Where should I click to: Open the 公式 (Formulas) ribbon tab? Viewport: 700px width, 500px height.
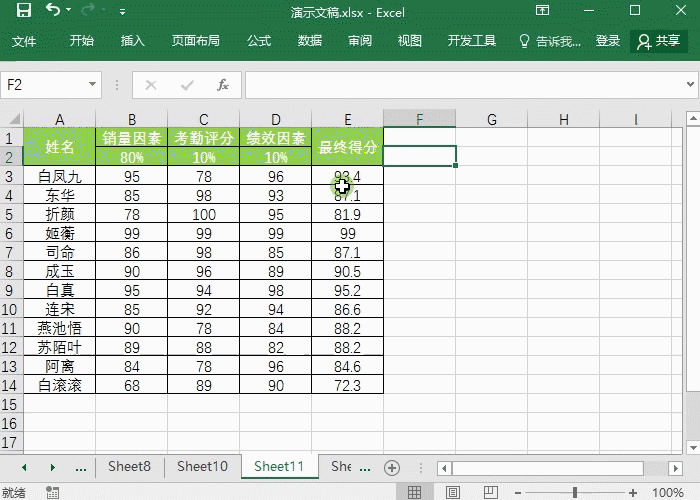click(x=259, y=41)
